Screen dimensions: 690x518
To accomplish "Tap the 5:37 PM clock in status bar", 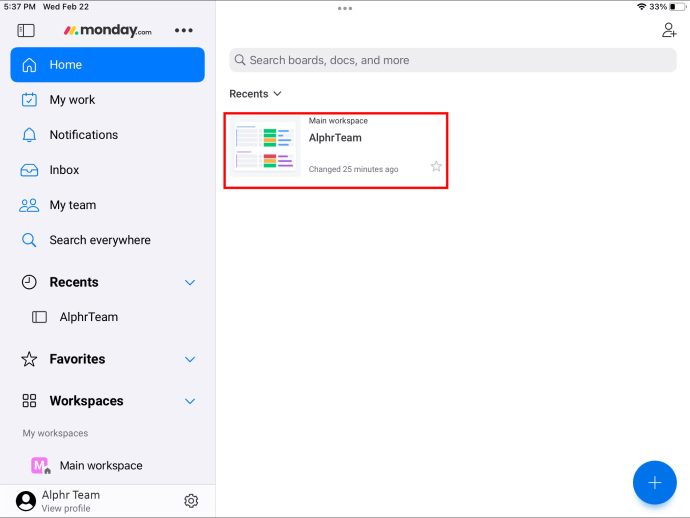I will point(20,7).
